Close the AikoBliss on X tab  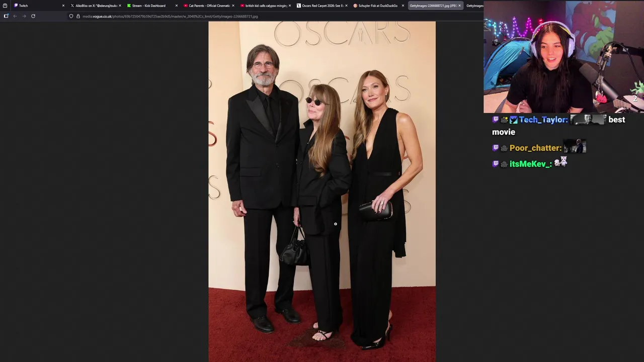[x=120, y=6]
